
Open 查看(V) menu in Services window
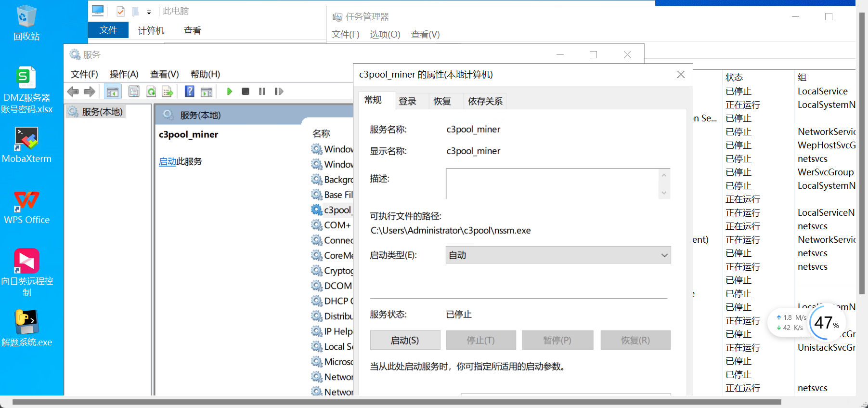point(164,74)
